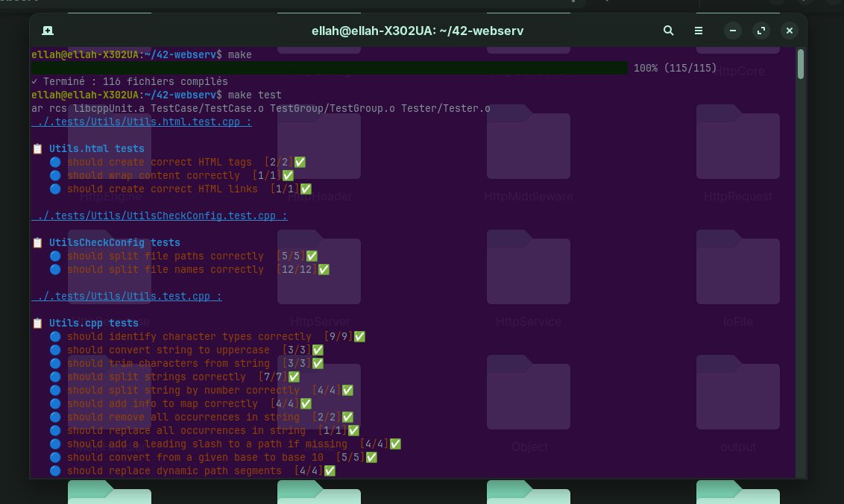
Task: Minimize the terminal window
Action: [x=733, y=31]
